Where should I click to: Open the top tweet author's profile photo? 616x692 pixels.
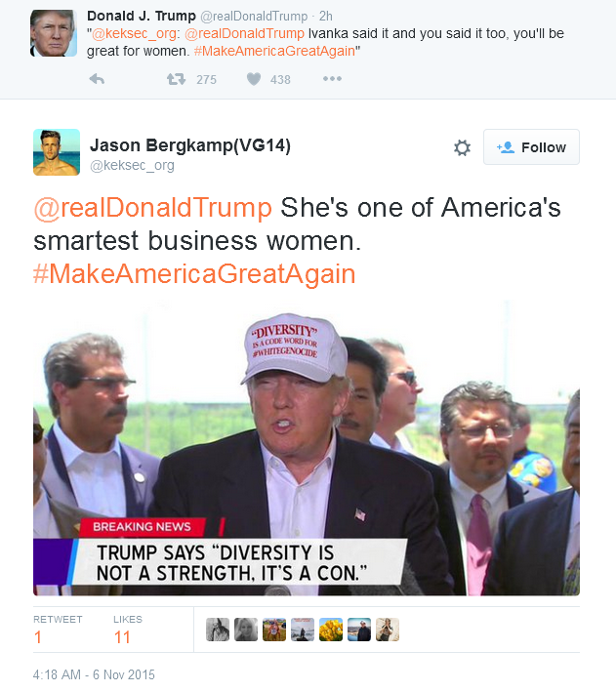point(54,33)
